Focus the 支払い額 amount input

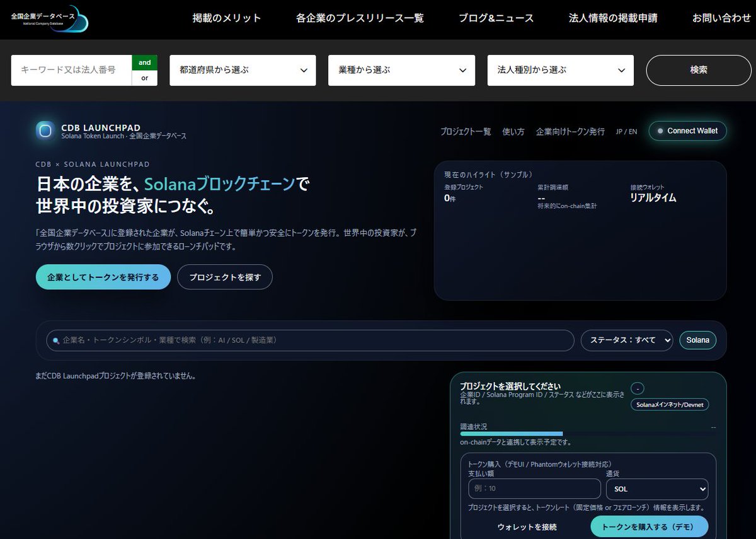(534, 489)
